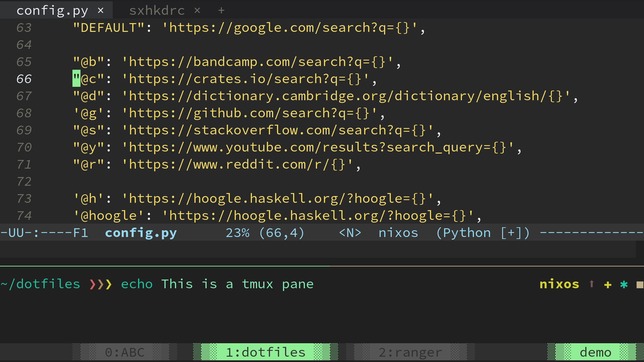Viewport: 644px width, 362px height.
Task: Click the prompt chevron arrows
Action: click(x=101, y=284)
